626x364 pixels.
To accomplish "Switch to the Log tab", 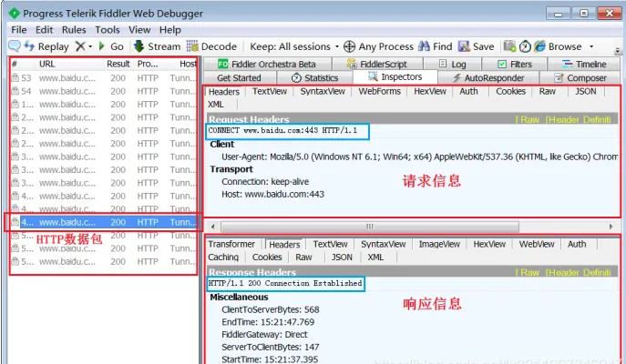I will click(x=452, y=64).
